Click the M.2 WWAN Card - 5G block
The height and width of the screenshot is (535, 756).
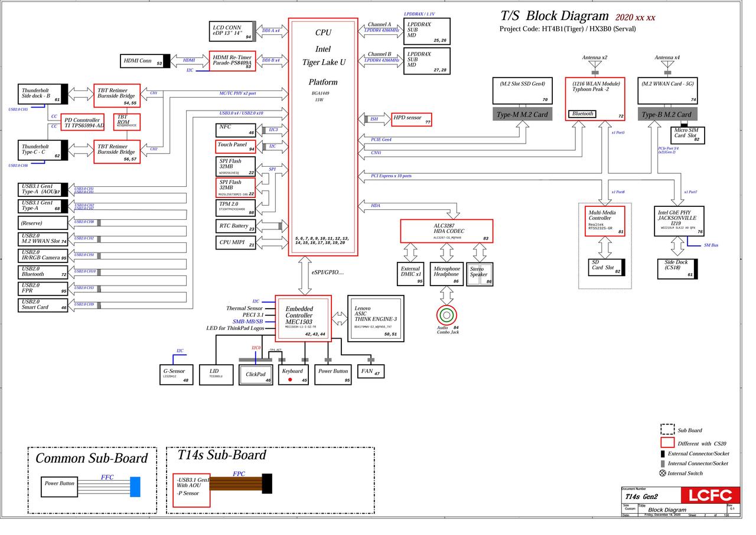[x=667, y=91]
